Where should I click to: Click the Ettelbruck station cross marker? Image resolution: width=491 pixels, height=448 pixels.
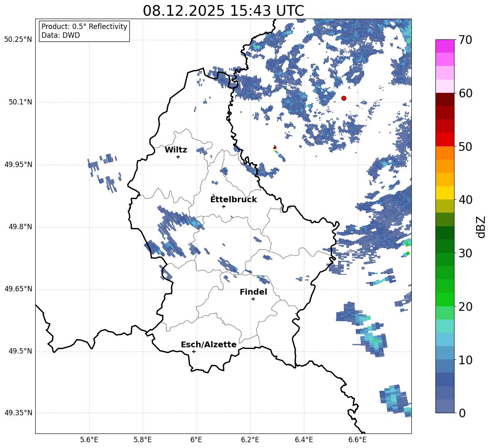coord(224,206)
